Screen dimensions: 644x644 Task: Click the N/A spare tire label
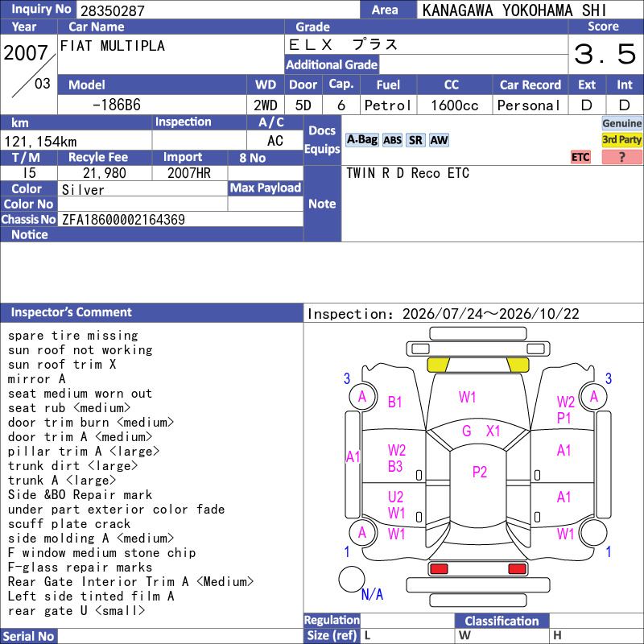[x=372, y=594]
